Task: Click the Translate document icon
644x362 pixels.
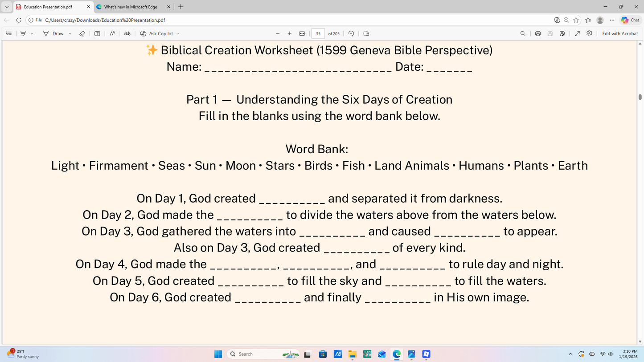Action: coord(127,33)
